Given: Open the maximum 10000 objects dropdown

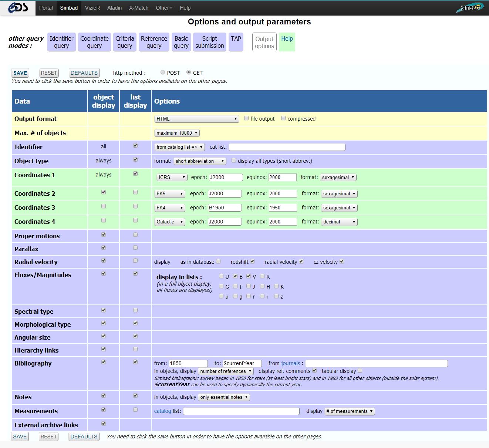Looking at the screenshot, I should (x=177, y=133).
